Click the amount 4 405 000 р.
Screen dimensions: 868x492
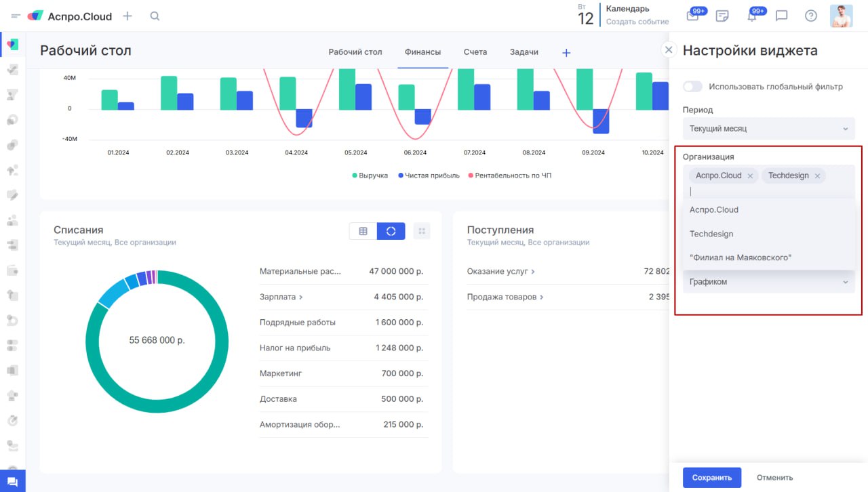399,297
